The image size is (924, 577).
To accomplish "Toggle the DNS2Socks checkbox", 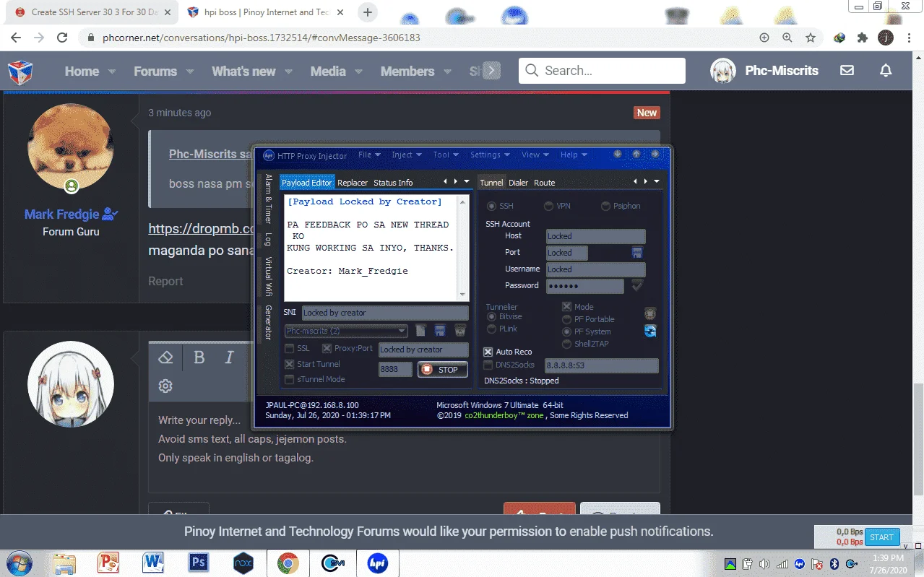I will click(x=488, y=365).
